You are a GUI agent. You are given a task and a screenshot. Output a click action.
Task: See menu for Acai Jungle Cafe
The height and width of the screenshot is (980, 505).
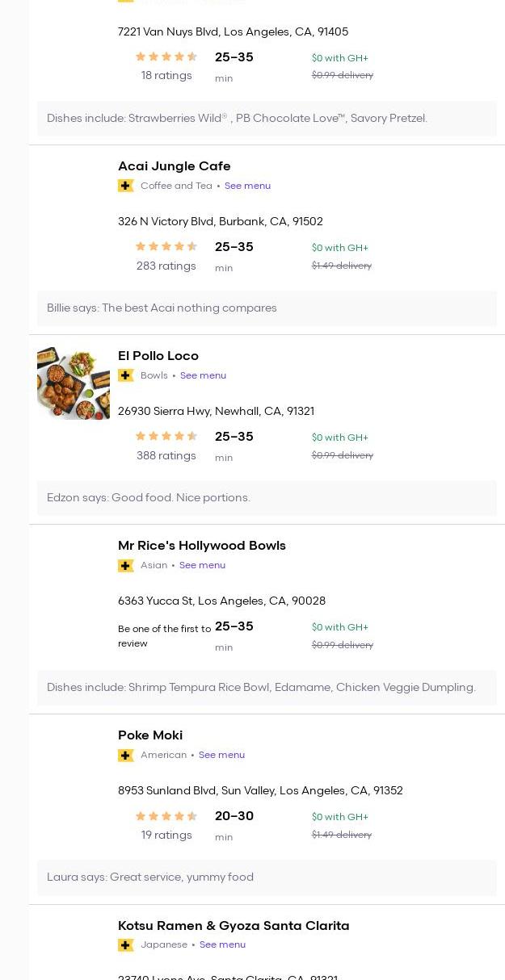coord(247,186)
